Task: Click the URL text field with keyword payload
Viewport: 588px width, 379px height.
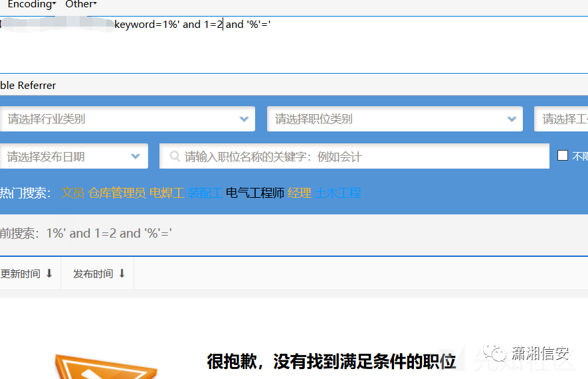Action: pyautogui.click(x=294, y=44)
